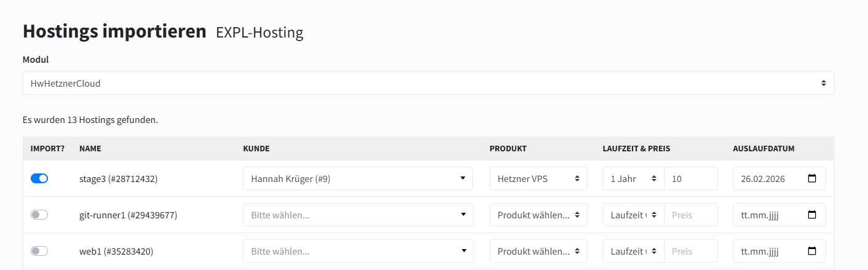Choose a product for web1
Screen dimensions: 868x270
(x=539, y=251)
